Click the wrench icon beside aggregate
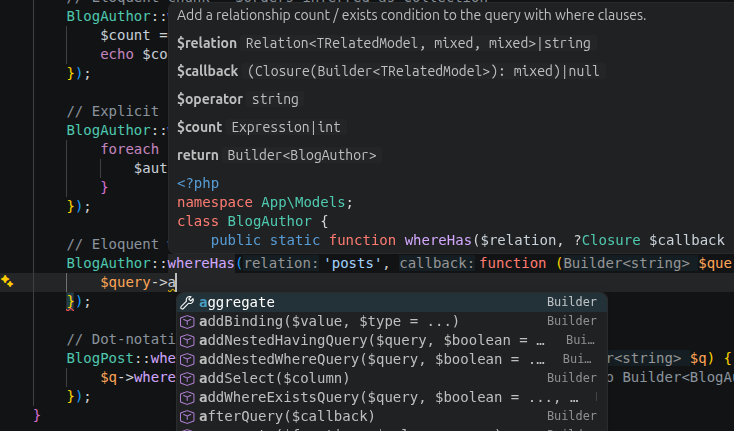Screen dimensions: 734x431 (x=187, y=302)
